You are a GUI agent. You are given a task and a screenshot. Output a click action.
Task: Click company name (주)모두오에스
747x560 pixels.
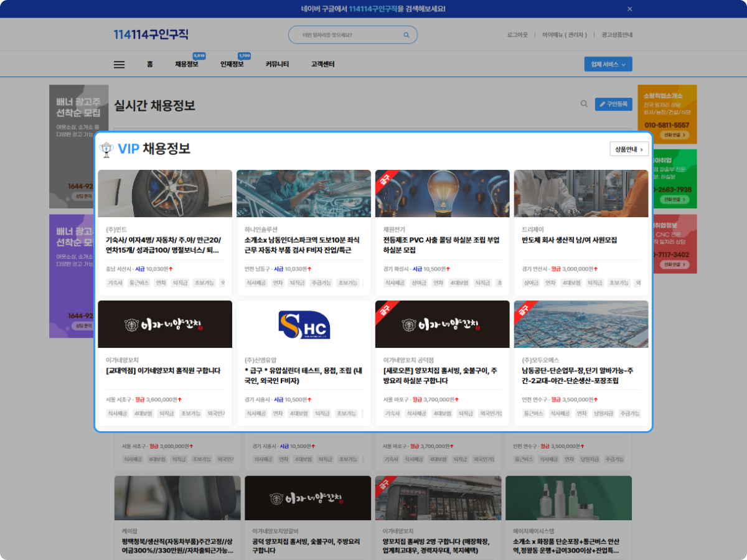[541, 360]
